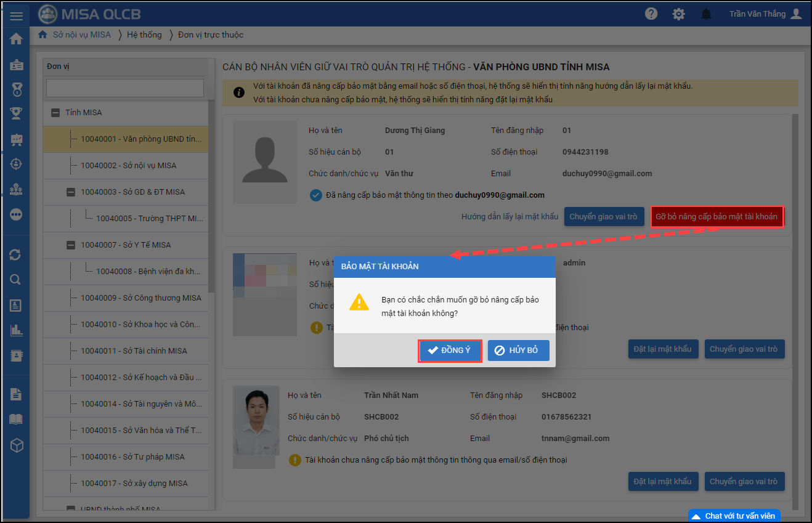
Task: Click the Đơn vị search input field
Action: pos(125,88)
